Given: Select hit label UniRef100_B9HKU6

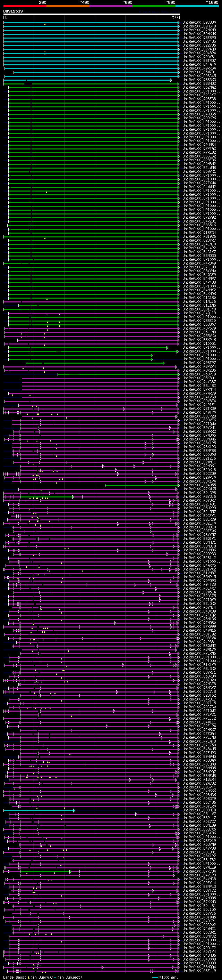Looking at the screenshot, I should [x=199, y=34].
